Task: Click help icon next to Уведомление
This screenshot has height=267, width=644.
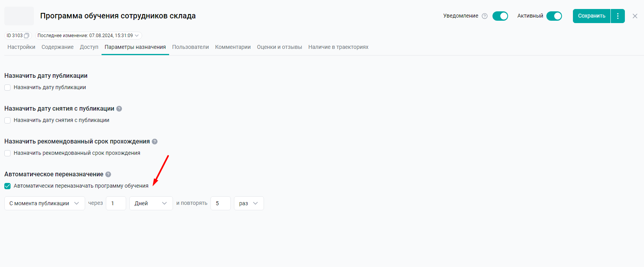Action: [x=485, y=16]
